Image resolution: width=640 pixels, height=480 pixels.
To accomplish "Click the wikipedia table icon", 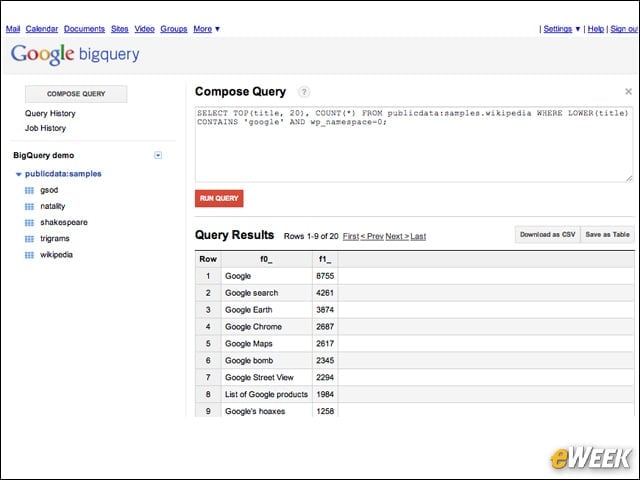I will pos(29,255).
